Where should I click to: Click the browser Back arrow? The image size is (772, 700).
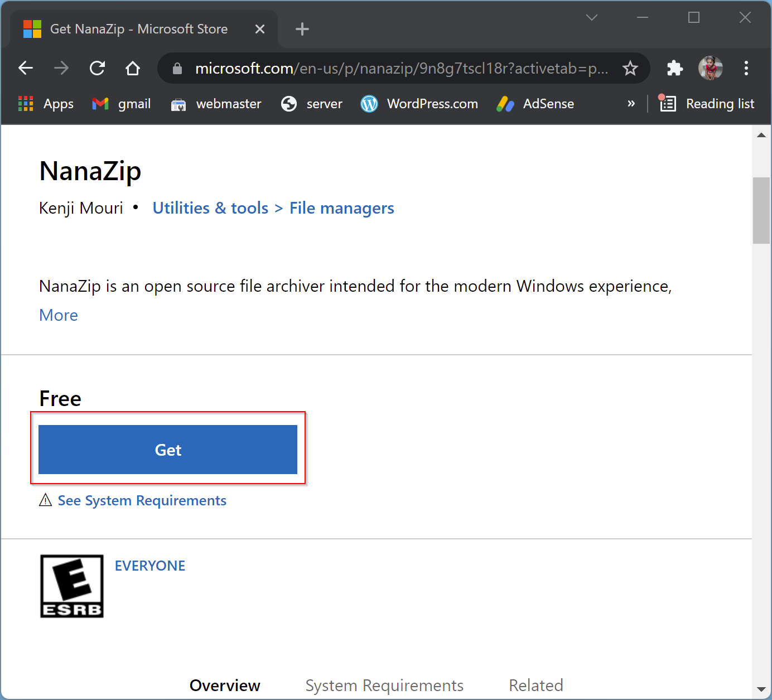[x=26, y=68]
